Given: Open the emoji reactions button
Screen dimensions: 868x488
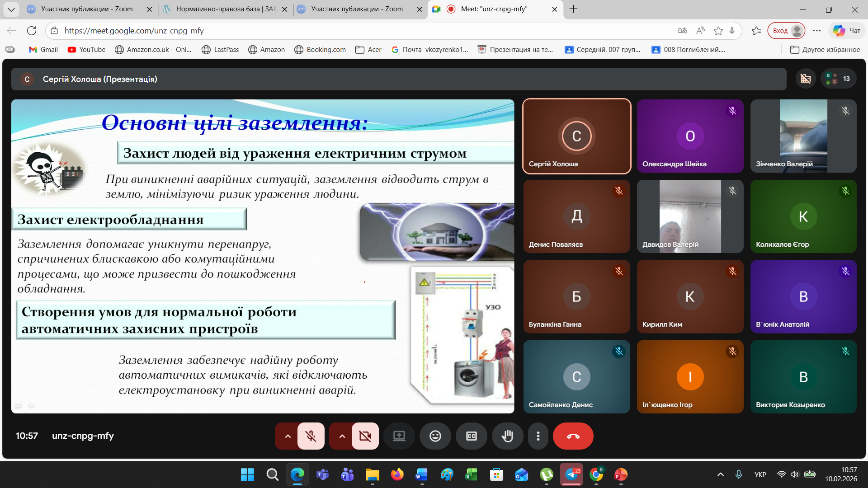Looking at the screenshot, I should click(x=435, y=436).
